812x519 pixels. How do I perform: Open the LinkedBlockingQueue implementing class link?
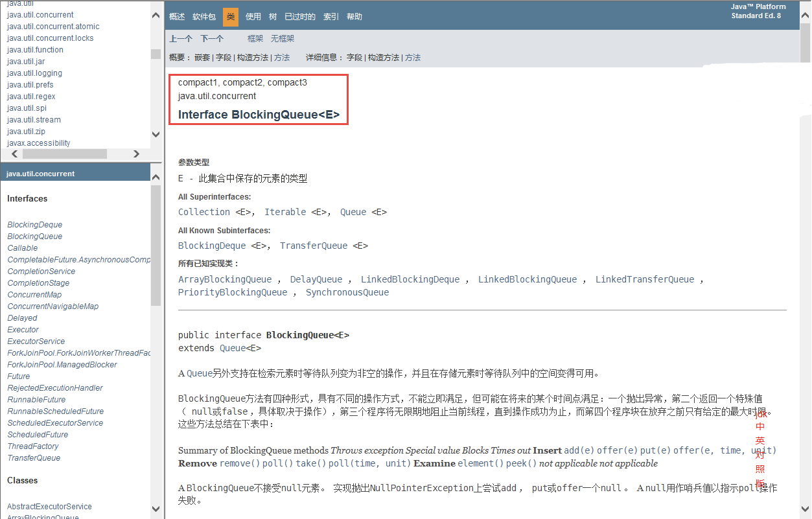click(528, 279)
